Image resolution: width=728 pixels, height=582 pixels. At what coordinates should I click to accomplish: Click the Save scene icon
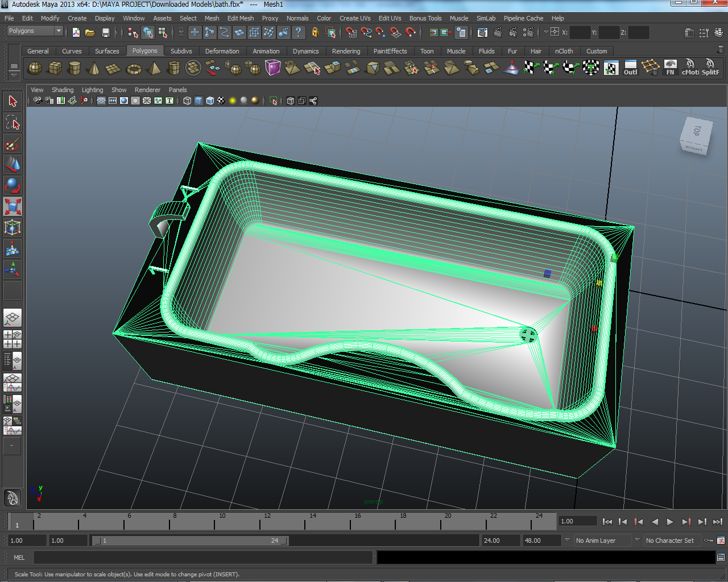[105, 32]
